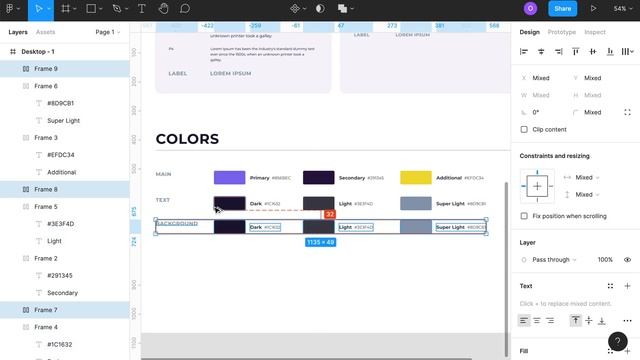Image resolution: width=640 pixels, height=360 pixels.
Task: Select the Frame tool
Action: (x=65, y=9)
